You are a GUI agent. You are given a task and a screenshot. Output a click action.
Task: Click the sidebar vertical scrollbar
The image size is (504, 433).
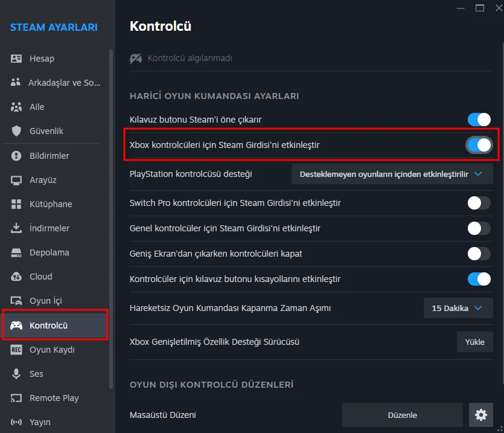coord(111,219)
